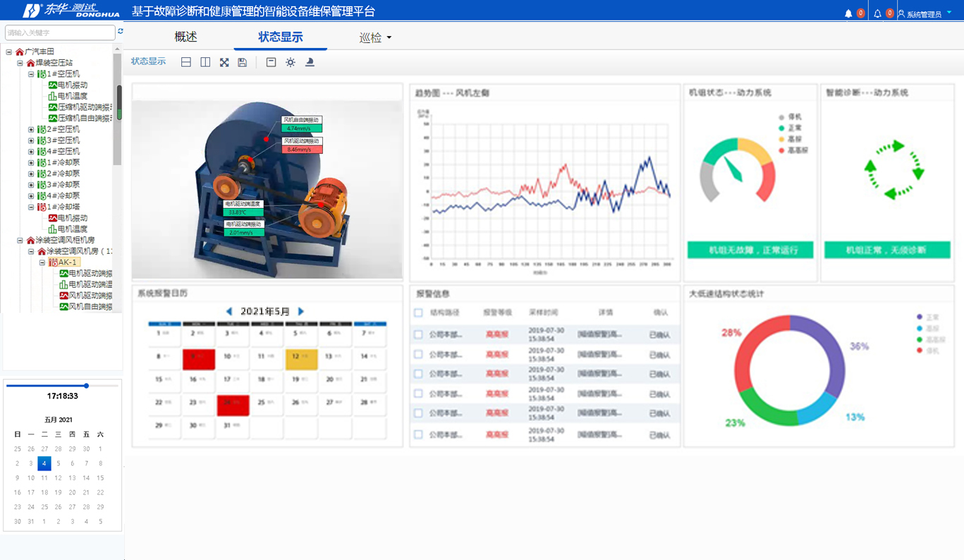Click the save floppy disk icon
Image resolution: width=964 pixels, height=560 pixels.
[x=243, y=62]
